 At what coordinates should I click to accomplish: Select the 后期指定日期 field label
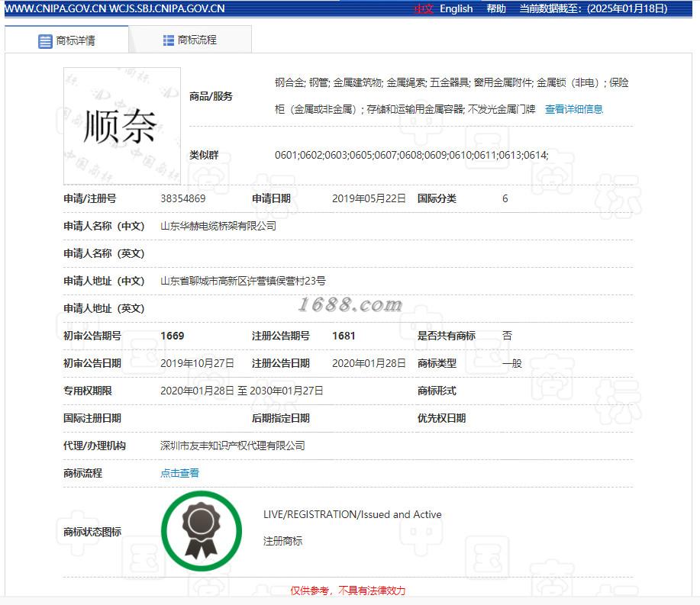click(x=281, y=418)
